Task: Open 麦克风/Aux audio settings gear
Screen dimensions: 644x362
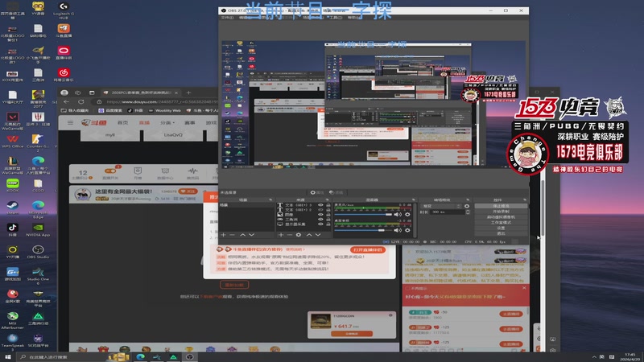Action: click(407, 214)
